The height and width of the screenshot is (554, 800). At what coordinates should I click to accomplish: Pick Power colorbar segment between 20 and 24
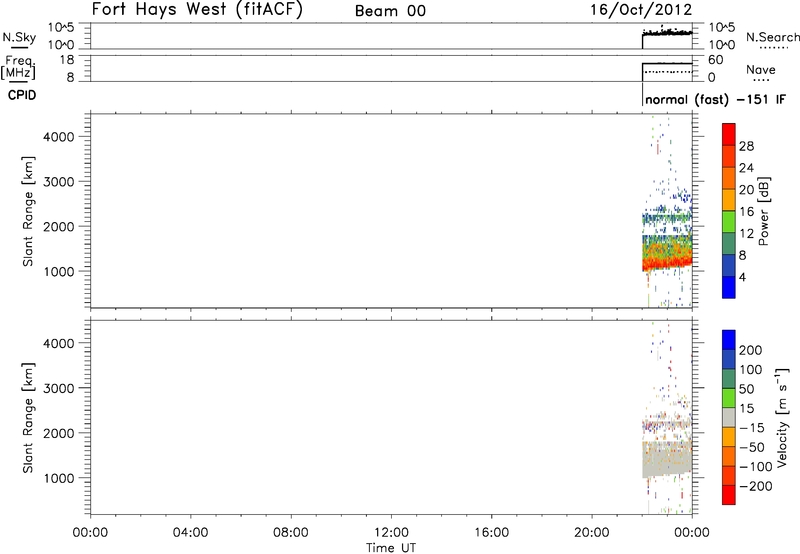coord(729,179)
